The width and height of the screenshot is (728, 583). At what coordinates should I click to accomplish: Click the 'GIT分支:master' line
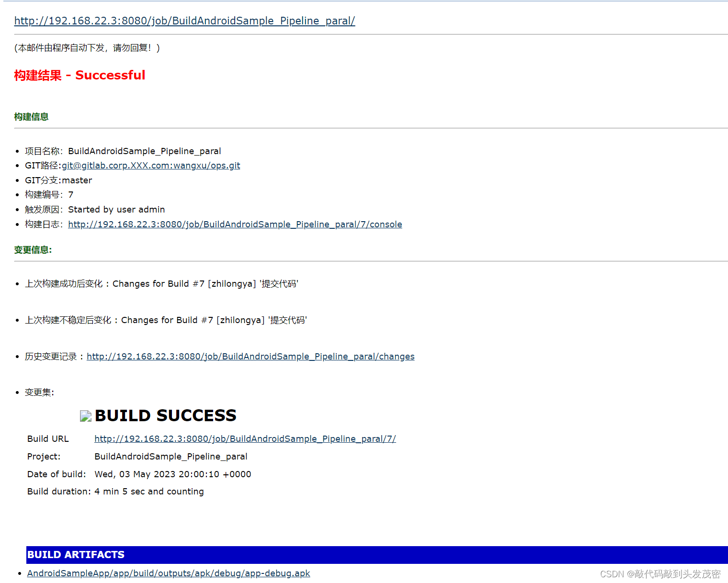(58, 180)
